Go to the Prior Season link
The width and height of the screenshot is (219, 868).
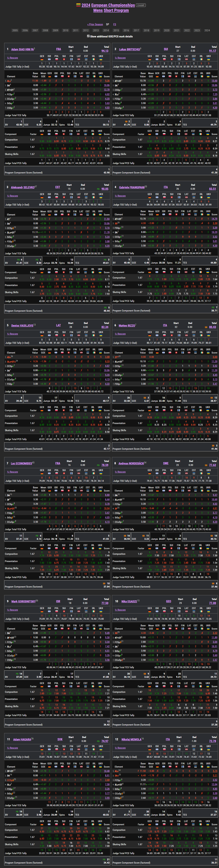[95, 24]
